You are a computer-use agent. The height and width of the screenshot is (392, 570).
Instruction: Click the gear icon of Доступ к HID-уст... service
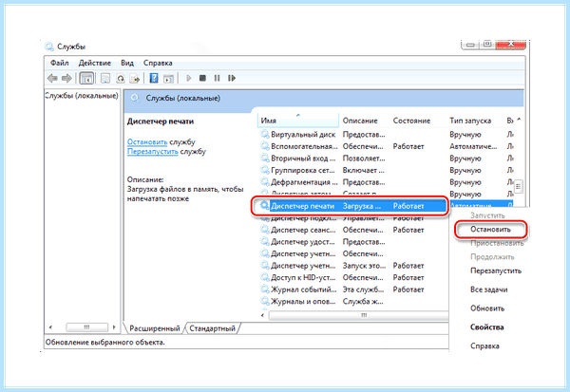click(x=265, y=277)
